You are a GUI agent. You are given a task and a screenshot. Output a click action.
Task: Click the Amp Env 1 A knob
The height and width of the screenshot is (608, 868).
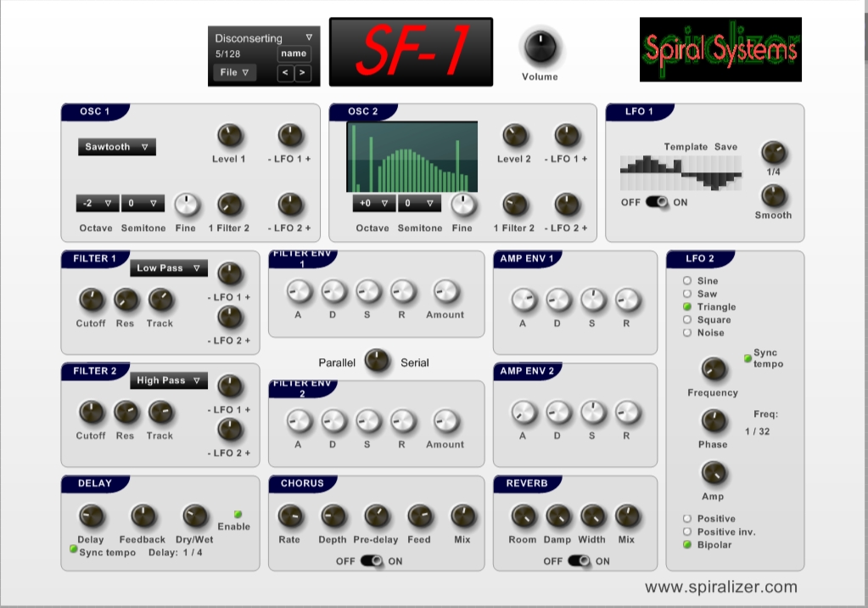[524, 300]
